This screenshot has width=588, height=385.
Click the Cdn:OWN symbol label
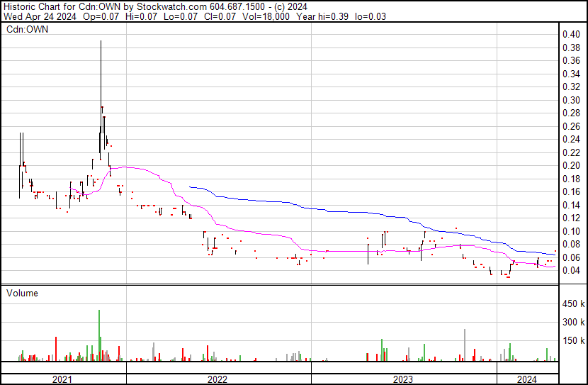coord(28,29)
